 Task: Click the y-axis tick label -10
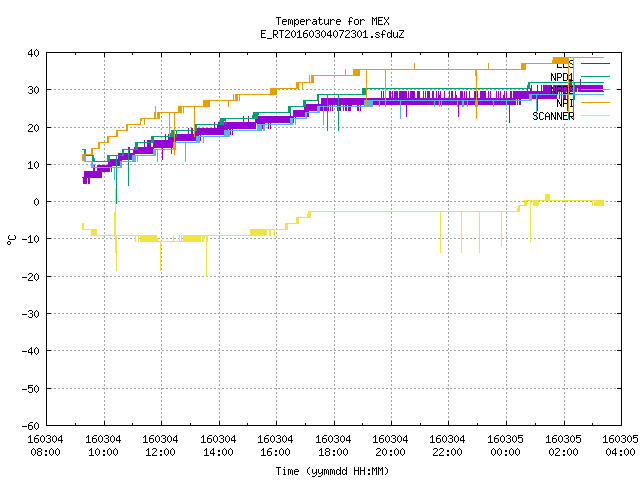click(31, 239)
